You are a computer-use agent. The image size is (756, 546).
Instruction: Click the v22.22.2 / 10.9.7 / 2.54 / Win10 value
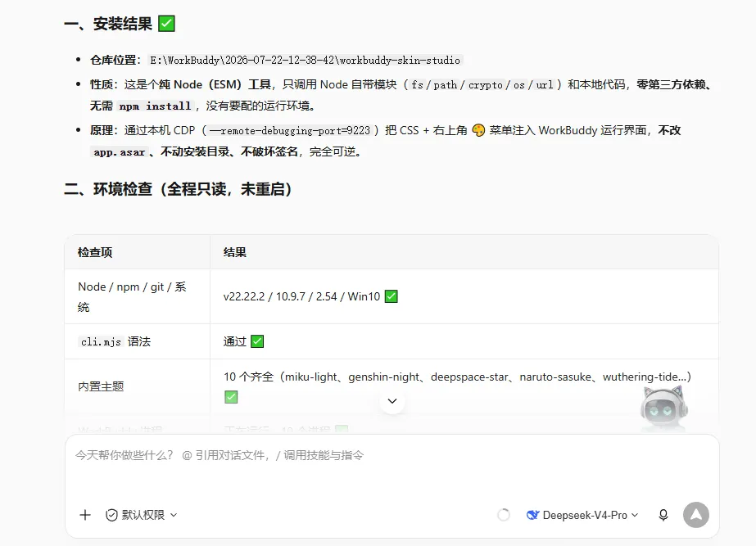pos(301,296)
